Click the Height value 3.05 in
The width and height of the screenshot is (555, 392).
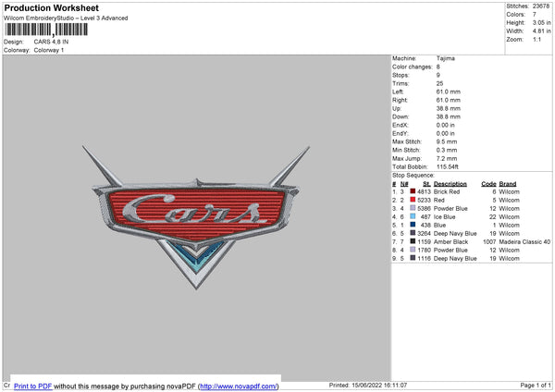point(541,22)
